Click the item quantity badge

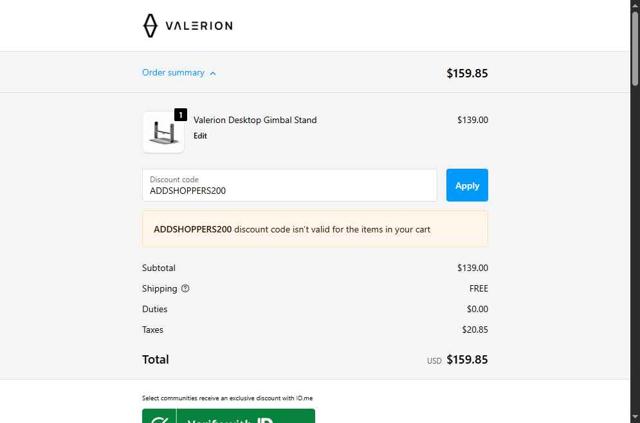[180, 115]
